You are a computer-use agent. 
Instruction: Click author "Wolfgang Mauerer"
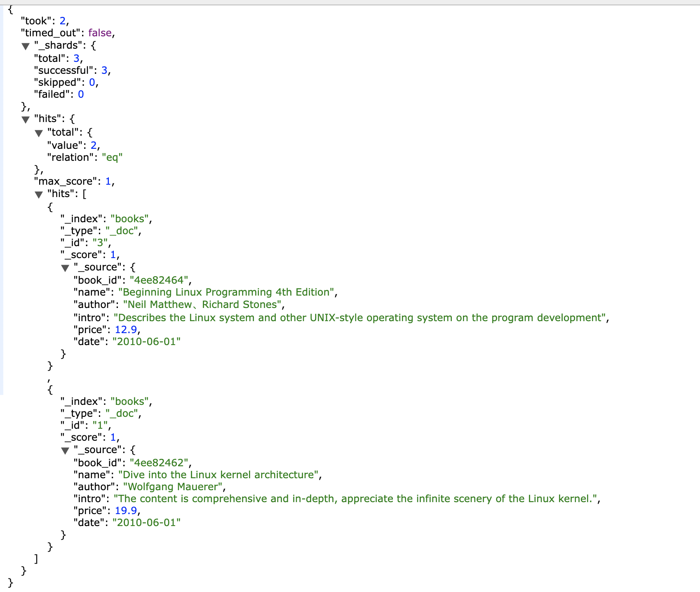coord(173,487)
